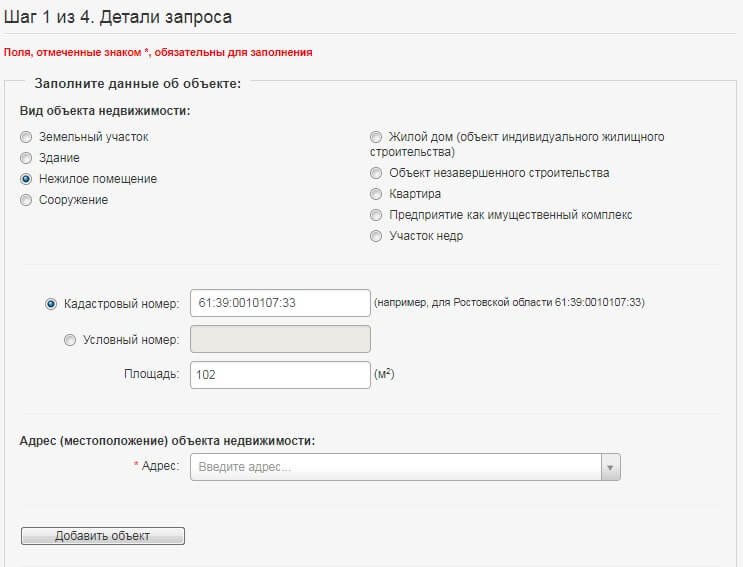Enable the Кадастровый номер radio button
The height and width of the screenshot is (567, 743).
tap(51, 304)
